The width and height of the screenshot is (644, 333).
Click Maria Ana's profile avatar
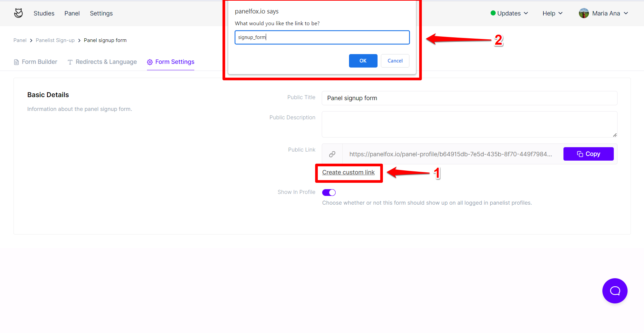(584, 13)
